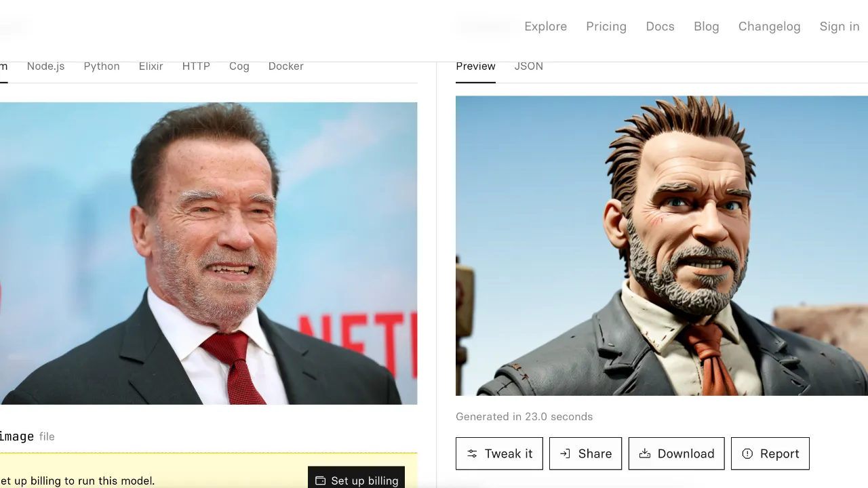The image size is (868, 488).
Task: Click Sign in at the top right
Action: click(x=839, y=26)
